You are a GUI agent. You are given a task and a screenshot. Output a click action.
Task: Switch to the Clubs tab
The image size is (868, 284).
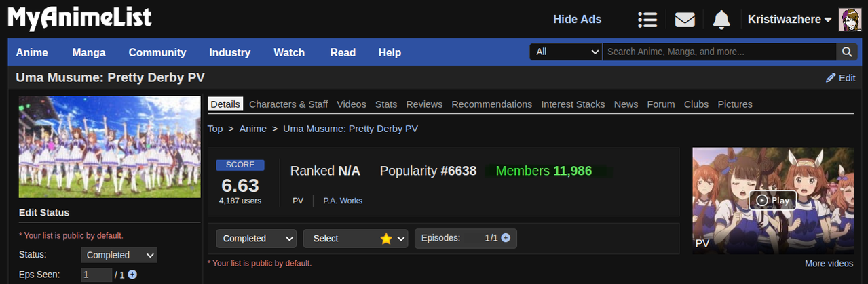coord(696,104)
